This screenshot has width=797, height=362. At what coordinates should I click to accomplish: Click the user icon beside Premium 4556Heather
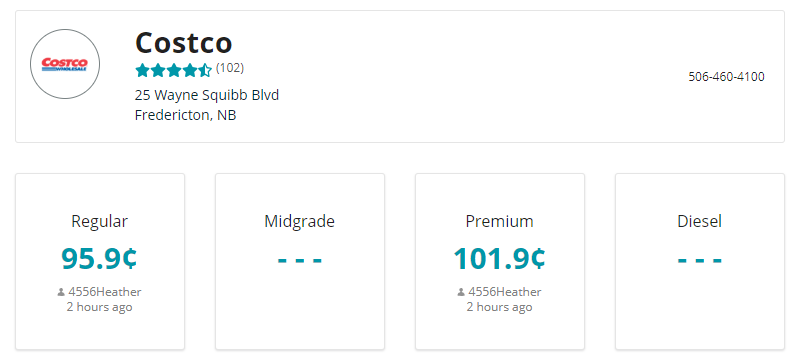[461, 292]
